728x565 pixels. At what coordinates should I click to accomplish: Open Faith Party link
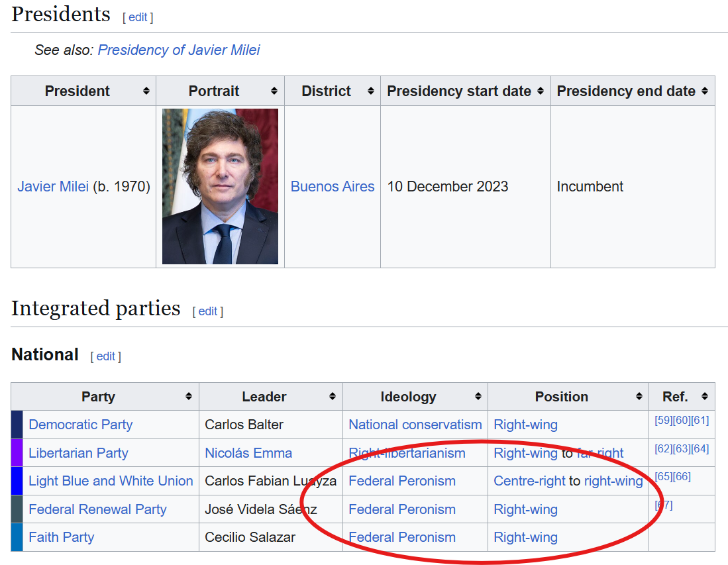pyautogui.click(x=62, y=537)
